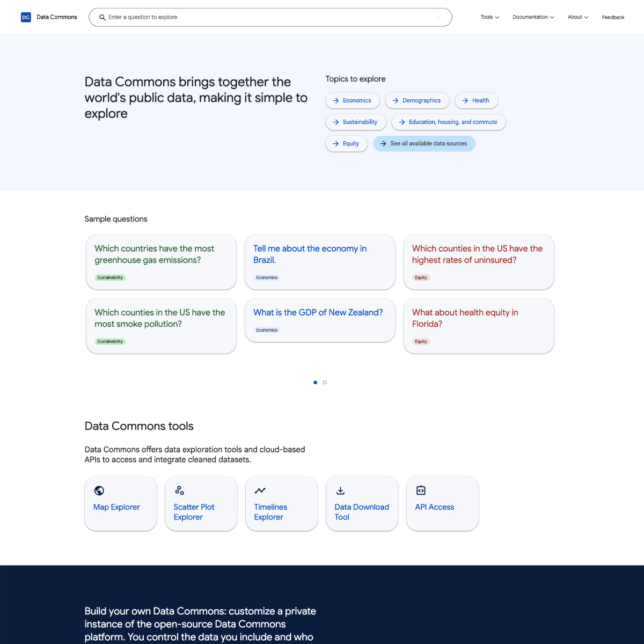Explore the Health topic

[476, 100]
